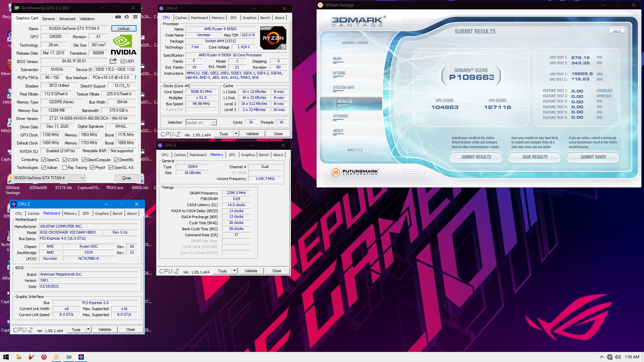The height and width of the screenshot is (362, 644).
Task: Toggle the CUDA checkbox
Action: click(x=65, y=160)
